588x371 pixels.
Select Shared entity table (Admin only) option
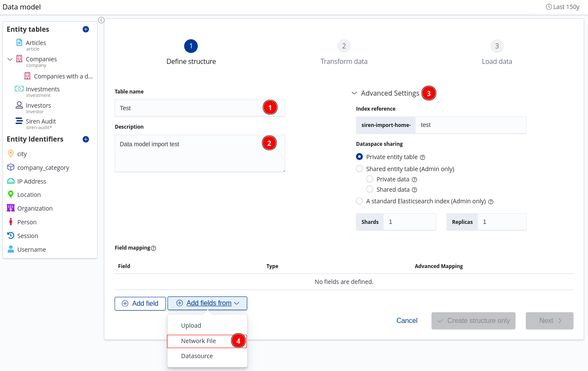click(x=359, y=169)
